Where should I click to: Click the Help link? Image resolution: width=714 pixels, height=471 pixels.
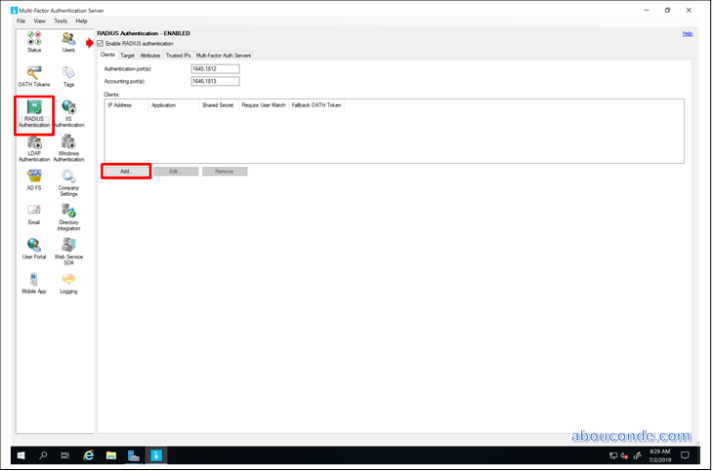click(687, 33)
